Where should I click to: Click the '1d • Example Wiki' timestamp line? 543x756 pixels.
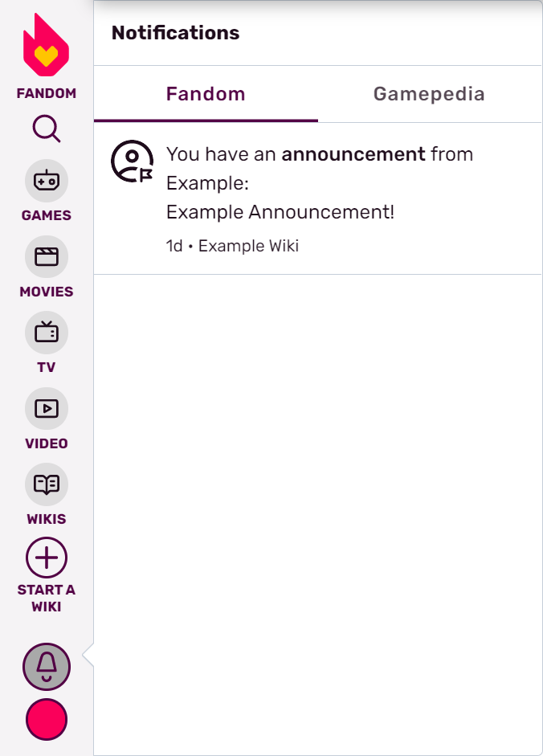click(232, 246)
